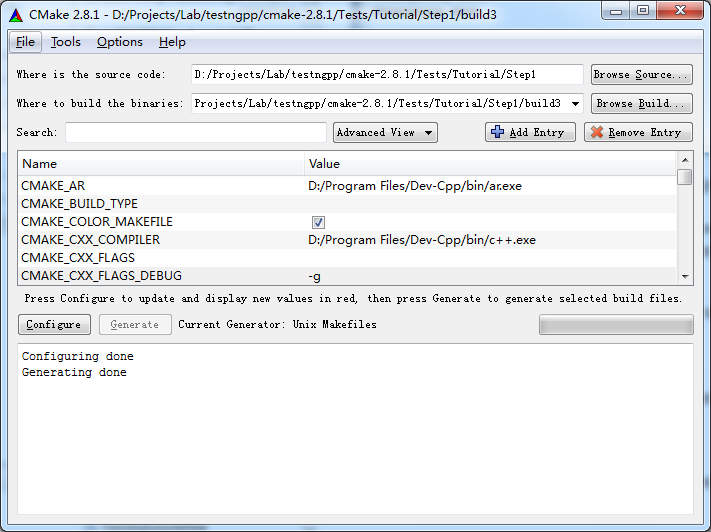
Task: Maximize the CMake window
Action: coord(643,11)
